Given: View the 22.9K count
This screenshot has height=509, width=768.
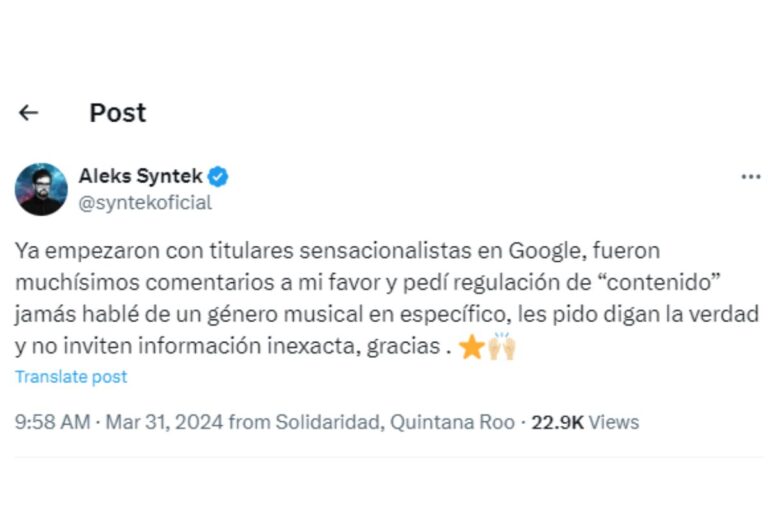Looking at the screenshot, I should [557, 422].
